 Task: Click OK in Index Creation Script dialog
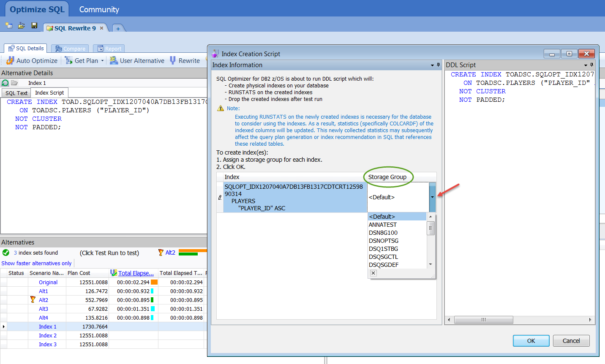click(x=531, y=341)
